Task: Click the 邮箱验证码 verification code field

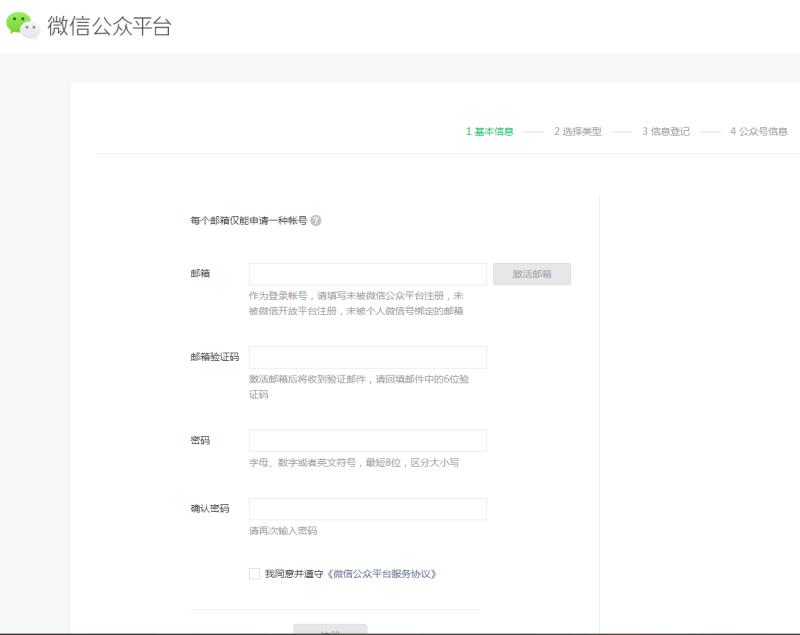Action: pyautogui.click(x=370, y=356)
